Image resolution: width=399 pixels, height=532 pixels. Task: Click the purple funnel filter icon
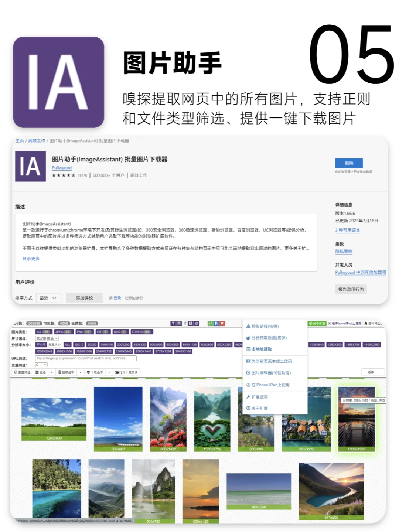click(173, 323)
